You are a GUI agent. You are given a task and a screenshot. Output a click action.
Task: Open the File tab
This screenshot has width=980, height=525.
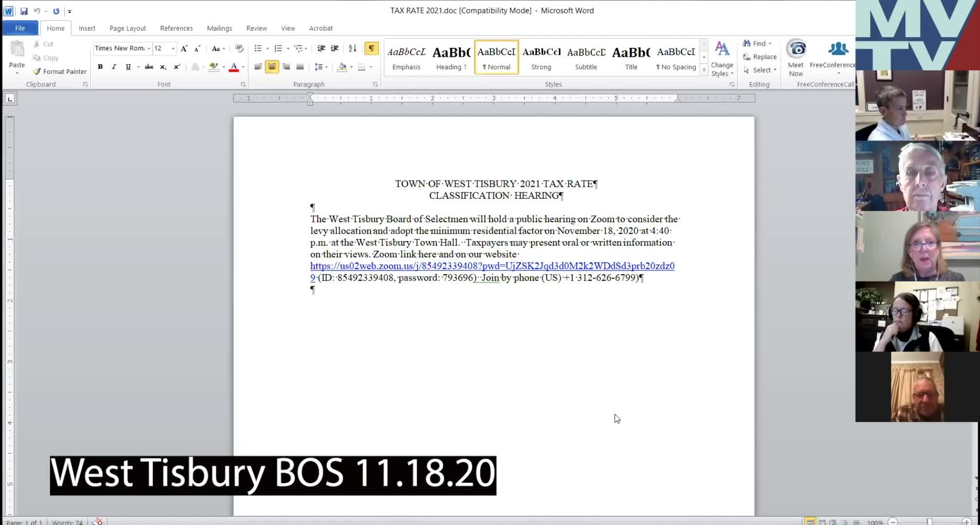coord(20,28)
